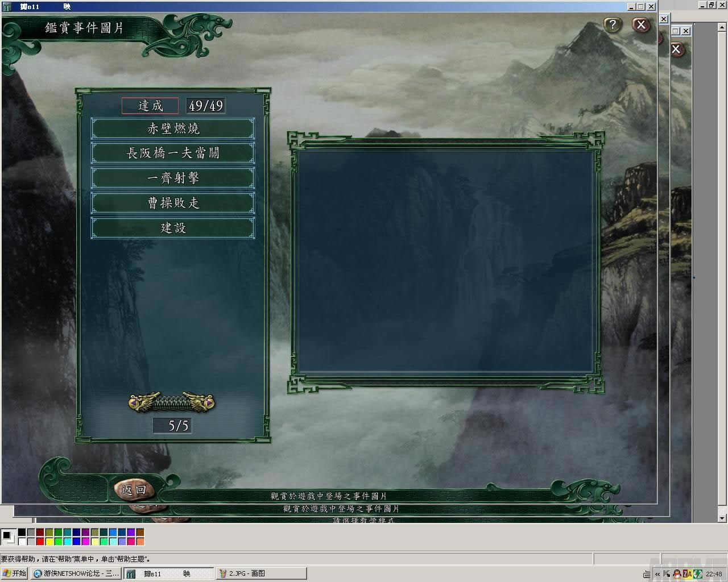Select the 赤壁燃燒 event entry
Screen dimensions: 728x582
point(173,128)
